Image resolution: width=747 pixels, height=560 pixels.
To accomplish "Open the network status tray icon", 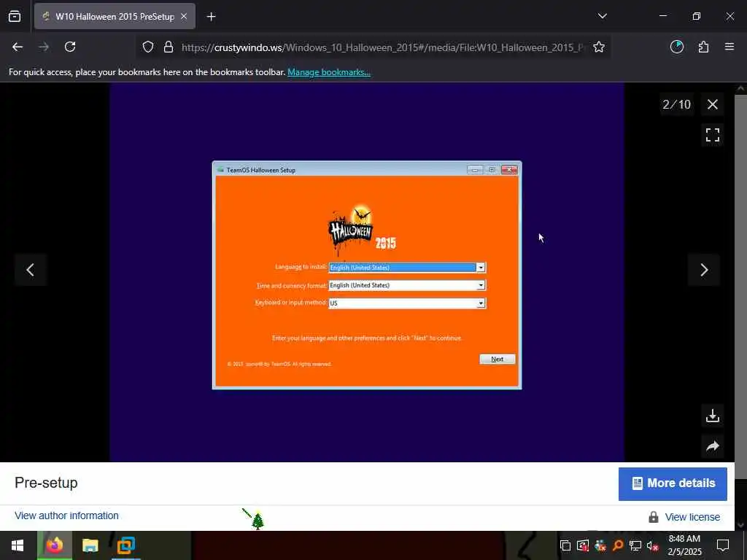I will (x=635, y=545).
